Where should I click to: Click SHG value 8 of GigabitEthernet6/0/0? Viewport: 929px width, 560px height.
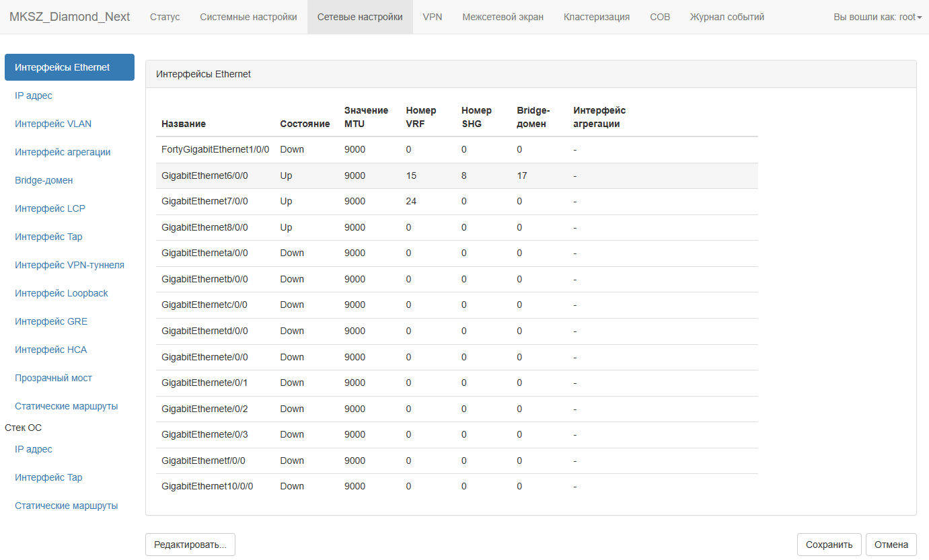(464, 175)
